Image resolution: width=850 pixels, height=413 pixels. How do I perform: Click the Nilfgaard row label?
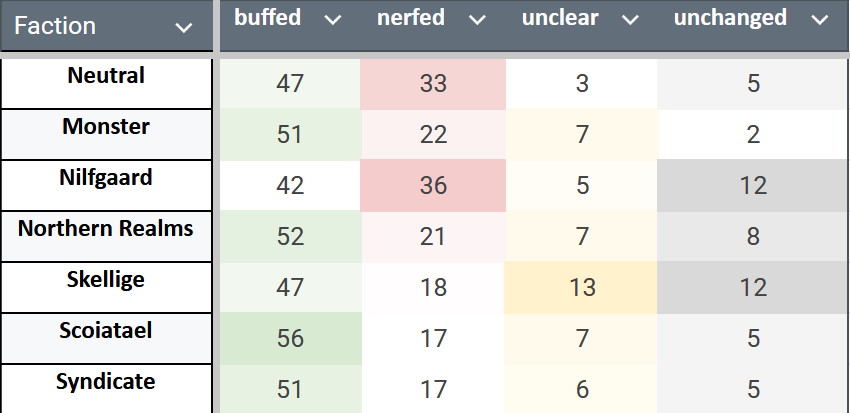[106, 178]
